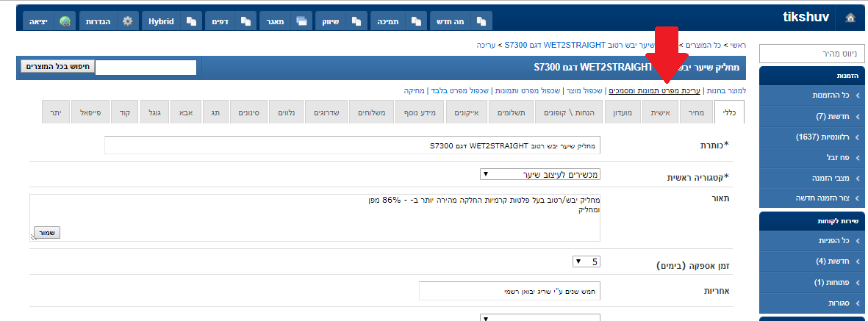Image resolution: width=868 pixels, height=321 pixels.
Task: Open the תג tab
Action: coord(215,112)
